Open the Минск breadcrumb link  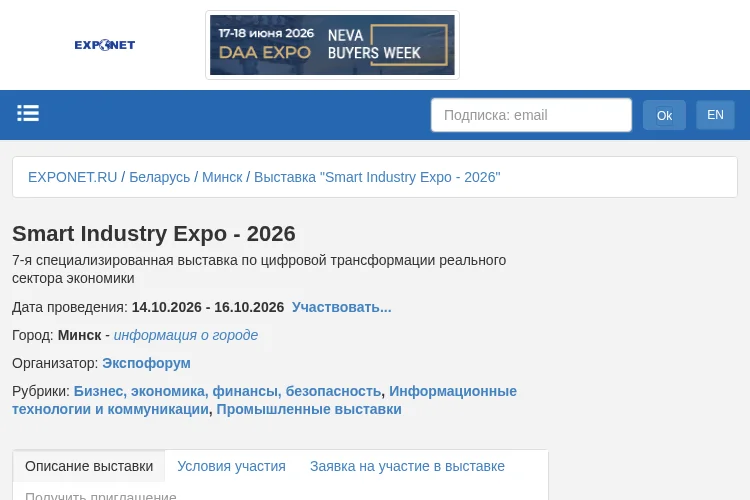[x=222, y=177]
